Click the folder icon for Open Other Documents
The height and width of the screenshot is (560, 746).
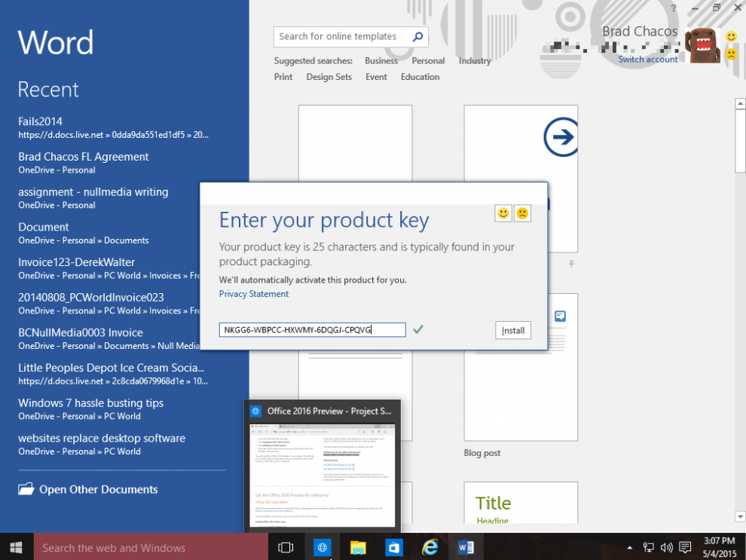pos(26,489)
